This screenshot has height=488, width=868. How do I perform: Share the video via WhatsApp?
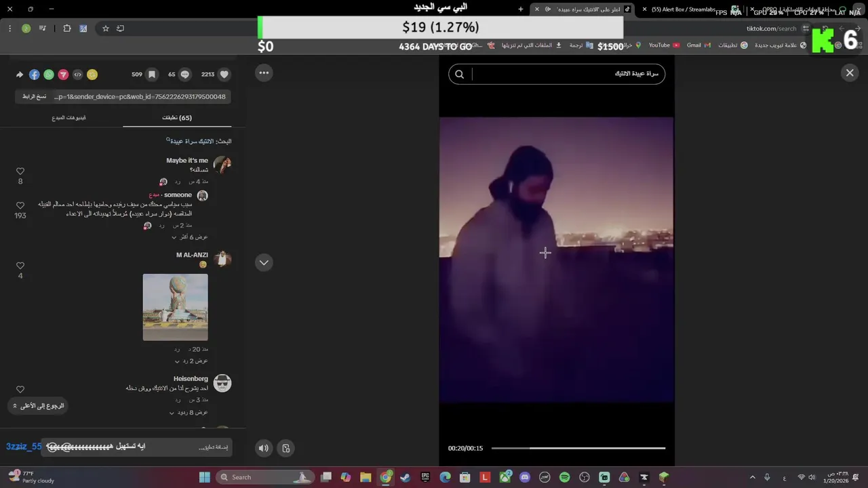click(x=49, y=75)
